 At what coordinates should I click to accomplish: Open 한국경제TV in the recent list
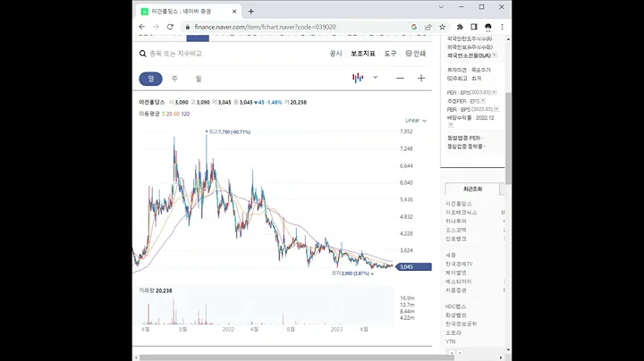(459, 264)
